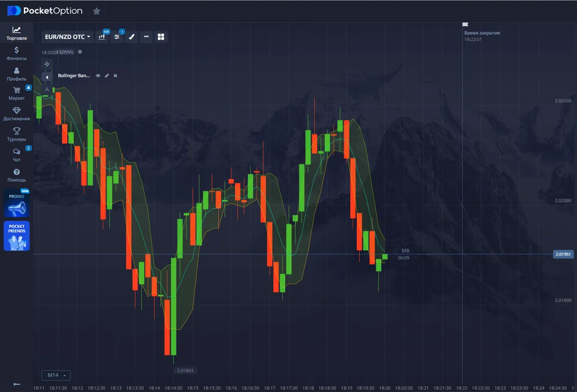Open the Маркет section in sidebar

click(16, 93)
